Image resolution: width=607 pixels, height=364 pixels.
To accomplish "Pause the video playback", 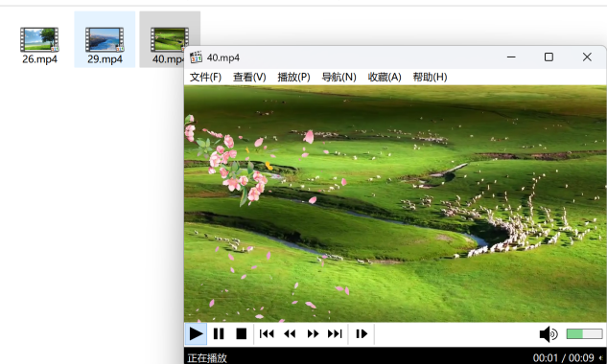I will (x=219, y=334).
